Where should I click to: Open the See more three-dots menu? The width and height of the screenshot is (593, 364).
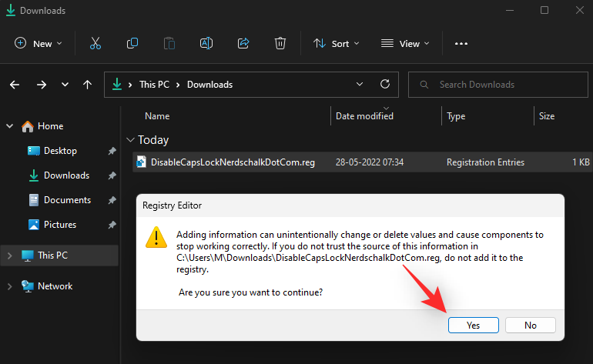461,44
